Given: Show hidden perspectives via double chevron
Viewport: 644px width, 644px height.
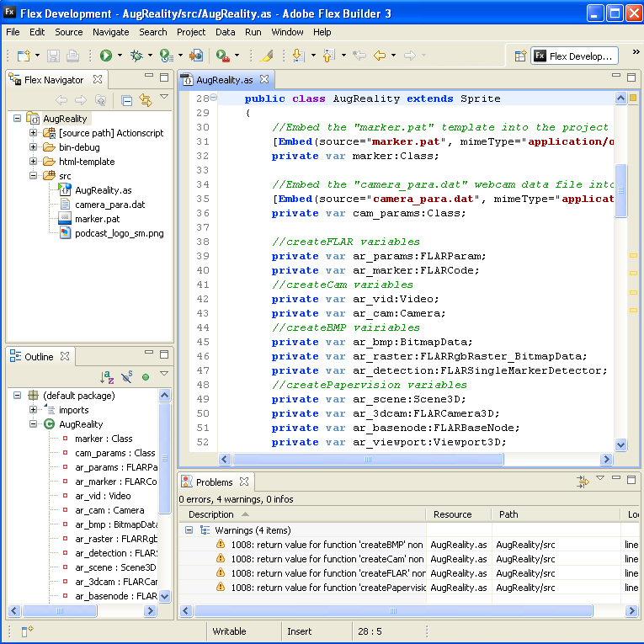Looking at the screenshot, I should pos(636,51).
